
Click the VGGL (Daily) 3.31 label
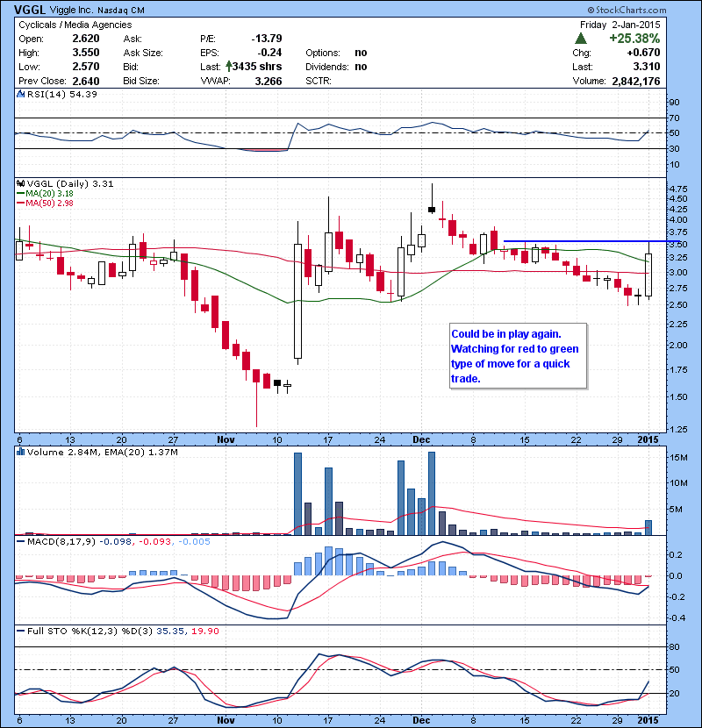point(70,184)
